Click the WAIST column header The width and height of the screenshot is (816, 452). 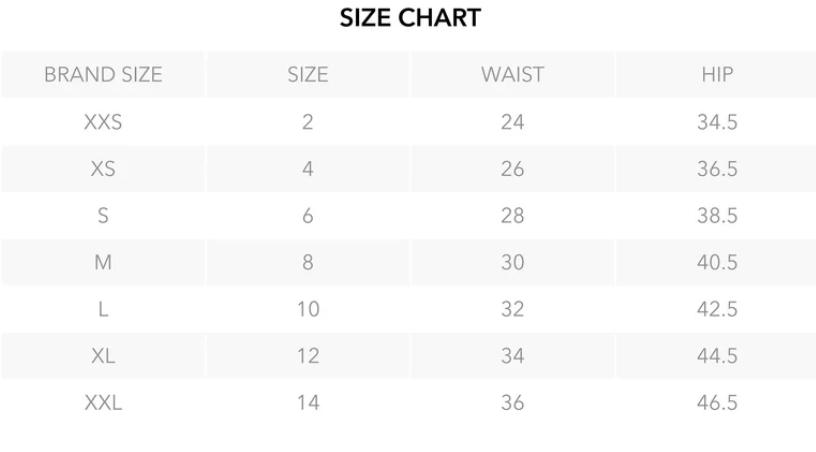coord(512,75)
